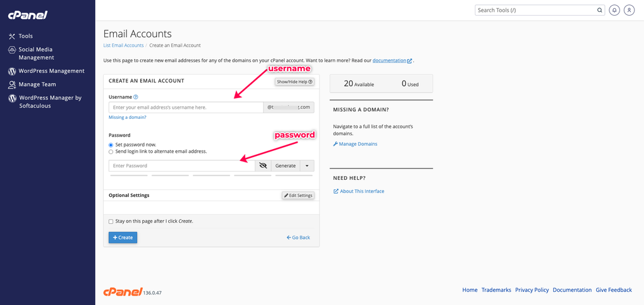Select Send login link to alternate email

111,152
